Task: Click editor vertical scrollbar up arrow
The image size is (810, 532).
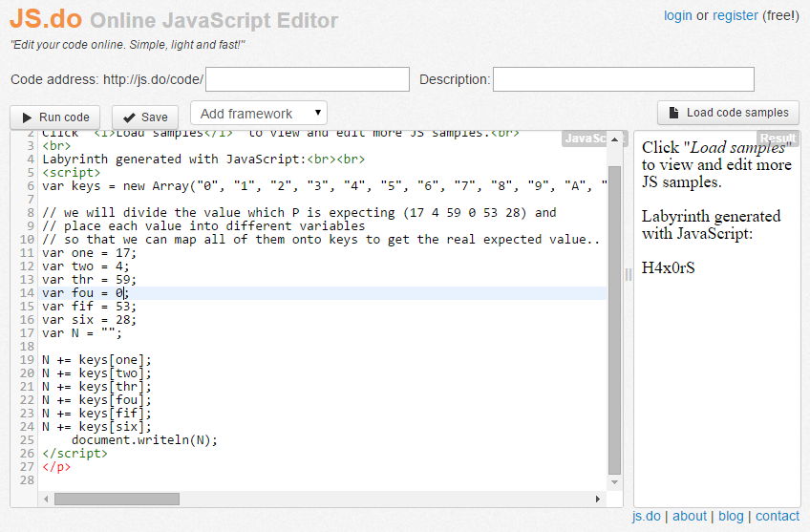Action: [x=615, y=139]
